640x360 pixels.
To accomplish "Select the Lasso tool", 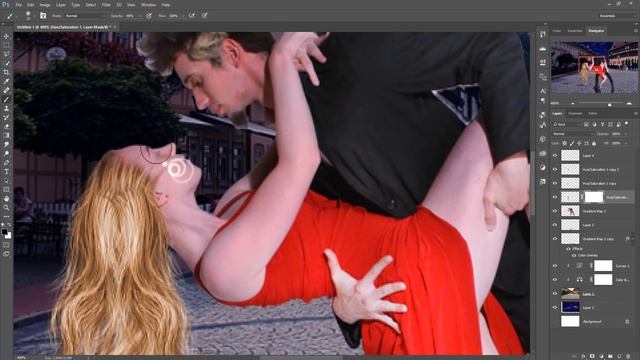I will 6,54.
